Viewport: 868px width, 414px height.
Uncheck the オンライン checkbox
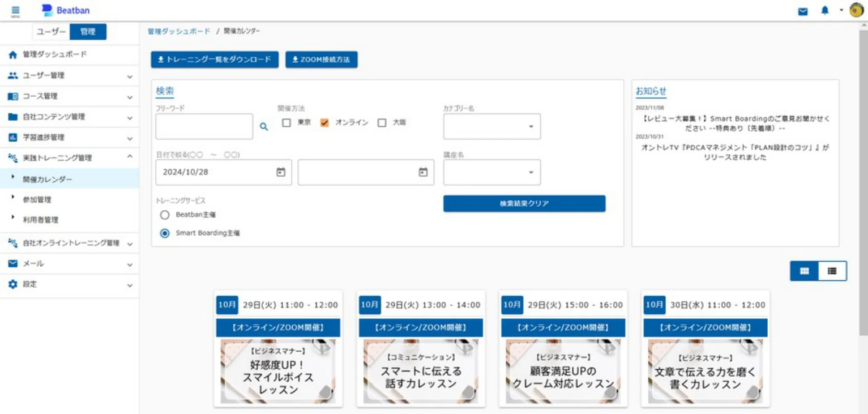[x=324, y=122]
